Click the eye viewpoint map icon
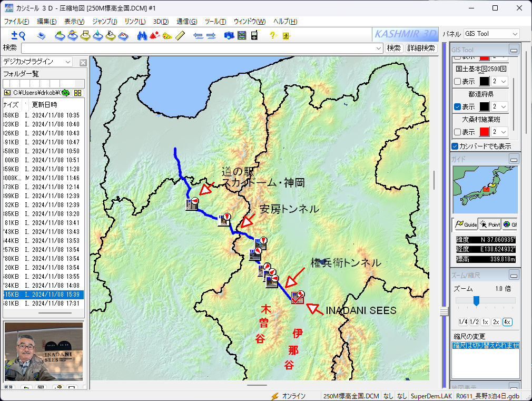Viewport: 532px width, 401px height. click(110, 35)
